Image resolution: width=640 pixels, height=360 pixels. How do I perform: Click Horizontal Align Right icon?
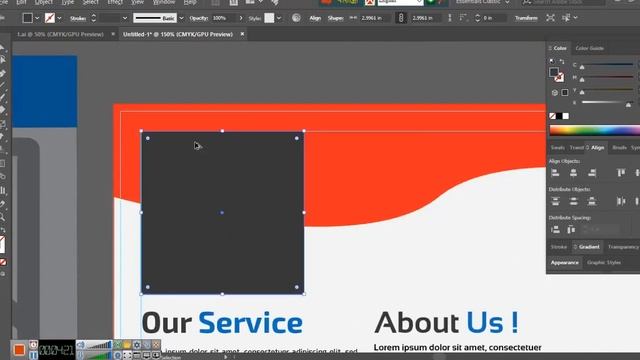click(592, 173)
